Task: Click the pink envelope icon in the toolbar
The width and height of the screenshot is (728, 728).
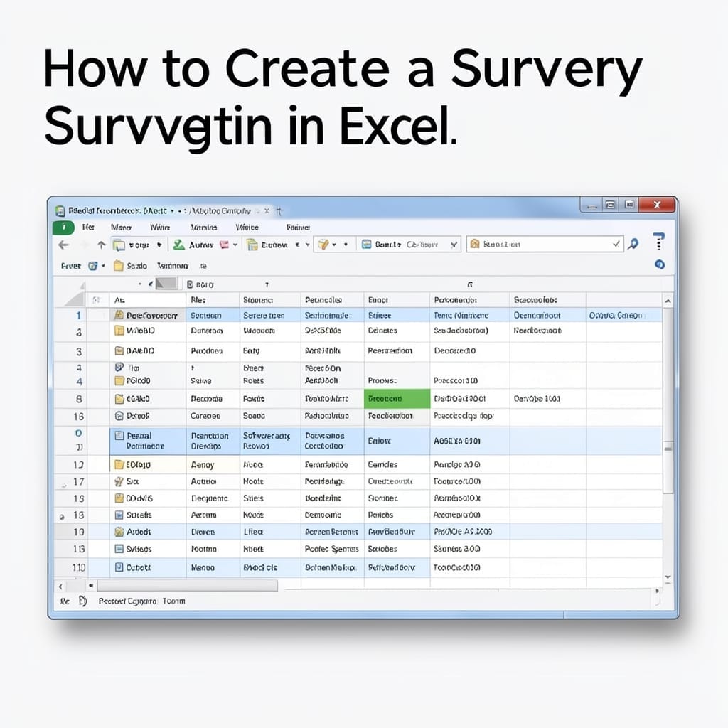Action: point(224,245)
